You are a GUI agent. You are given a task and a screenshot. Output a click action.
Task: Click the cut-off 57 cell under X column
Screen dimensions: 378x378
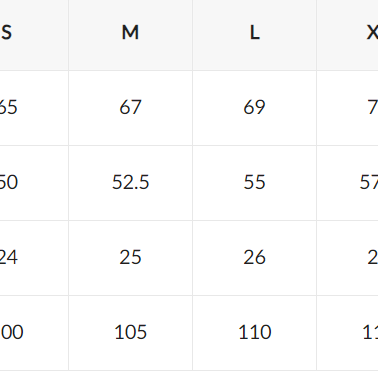click(347, 183)
